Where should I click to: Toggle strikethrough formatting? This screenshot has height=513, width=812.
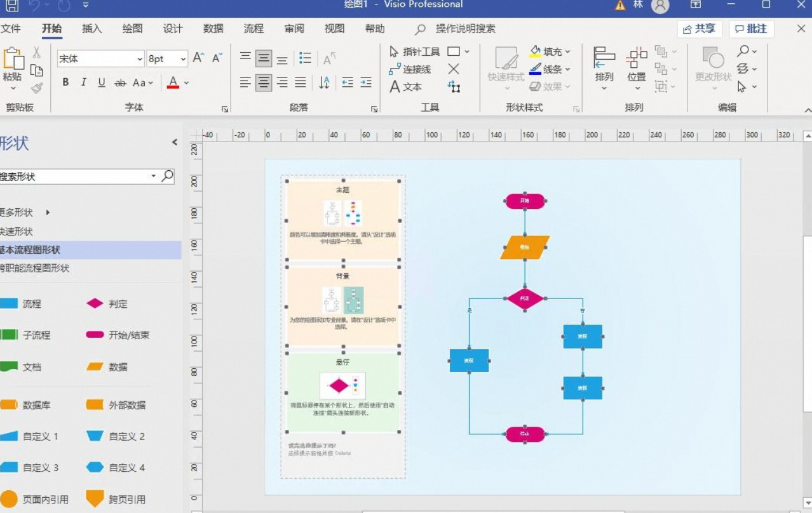click(120, 83)
